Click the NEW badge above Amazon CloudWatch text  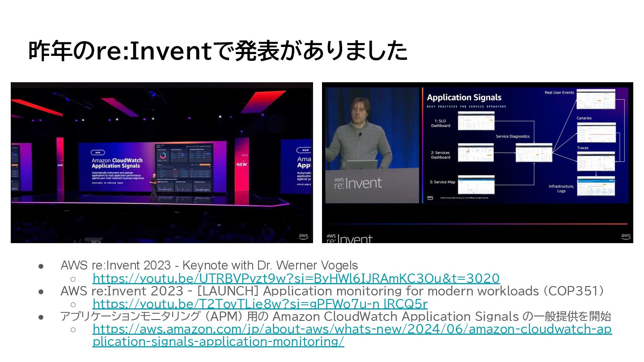(97, 152)
